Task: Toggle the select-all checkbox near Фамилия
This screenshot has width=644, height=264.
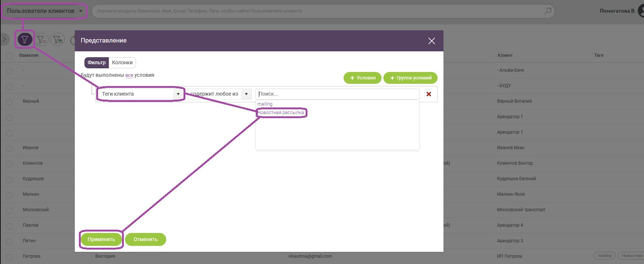Action: [9, 56]
